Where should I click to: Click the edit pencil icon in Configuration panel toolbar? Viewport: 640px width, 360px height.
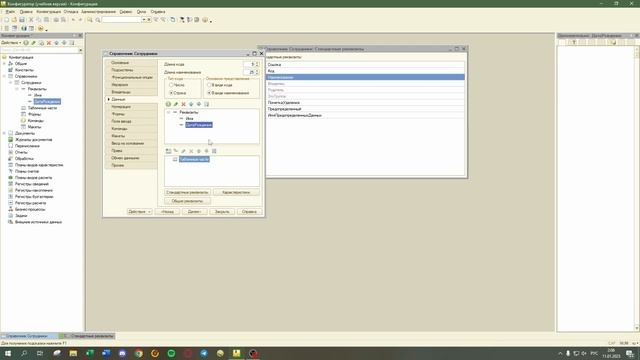click(x=33, y=42)
